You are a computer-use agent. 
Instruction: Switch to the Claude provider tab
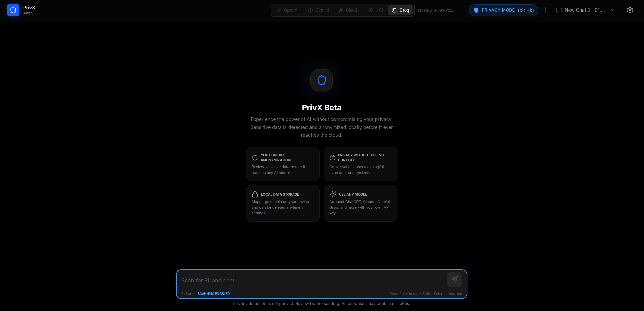tap(349, 10)
